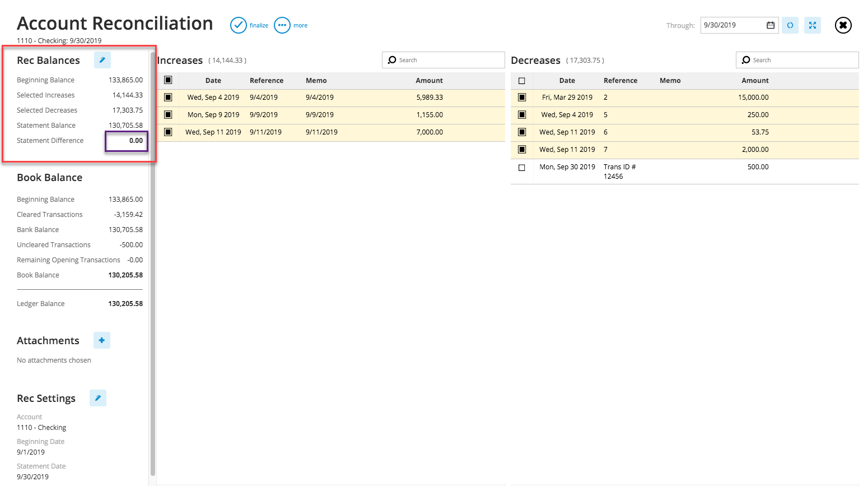The width and height of the screenshot is (868, 486).
Task: Click into the Increases search field
Action: (x=444, y=60)
